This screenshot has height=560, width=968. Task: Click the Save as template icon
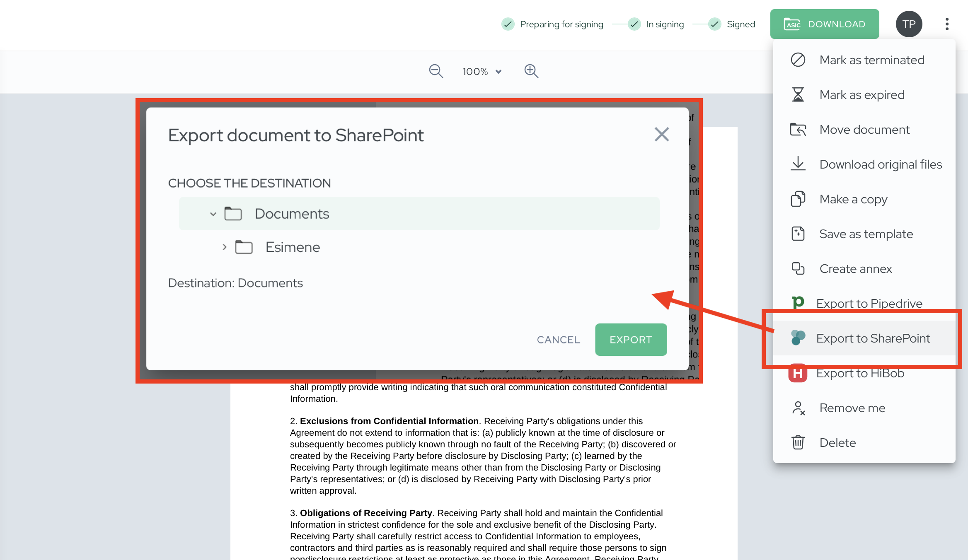pos(798,234)
